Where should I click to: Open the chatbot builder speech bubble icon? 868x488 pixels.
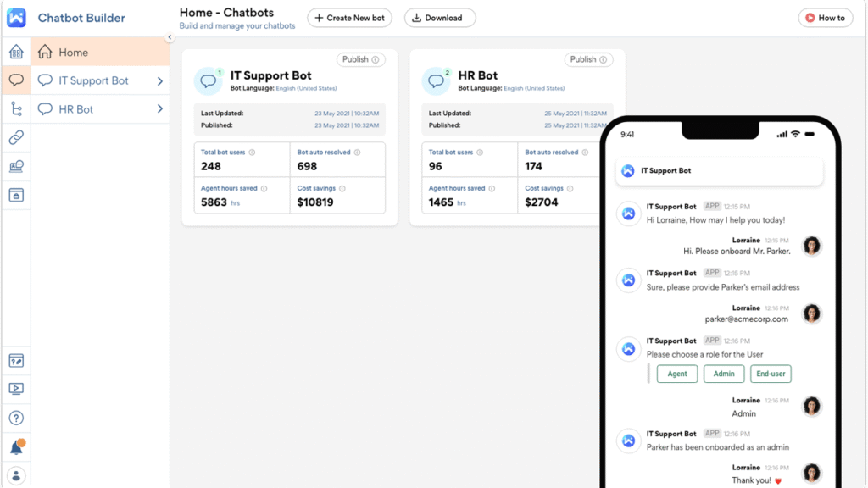pos(16,80)
